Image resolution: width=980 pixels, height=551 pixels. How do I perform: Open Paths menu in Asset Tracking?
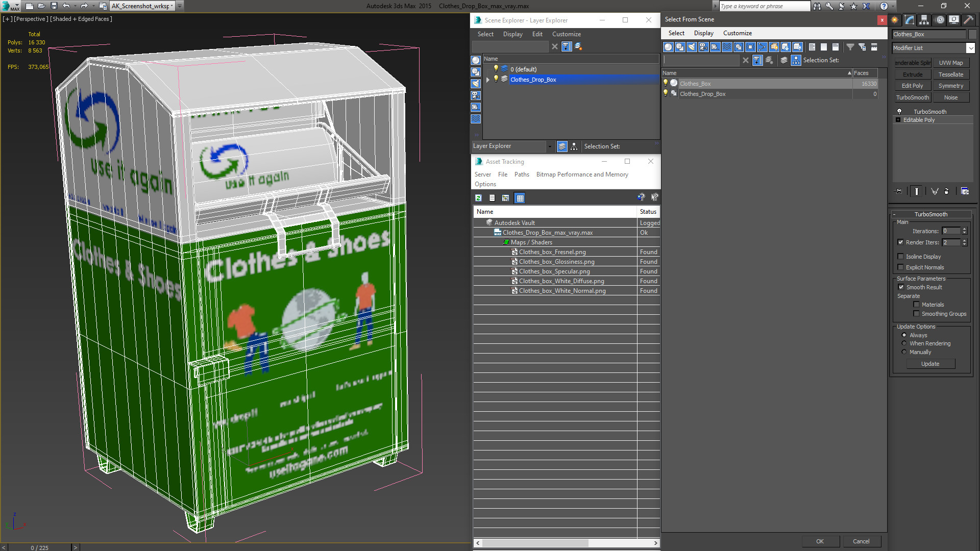522,174
